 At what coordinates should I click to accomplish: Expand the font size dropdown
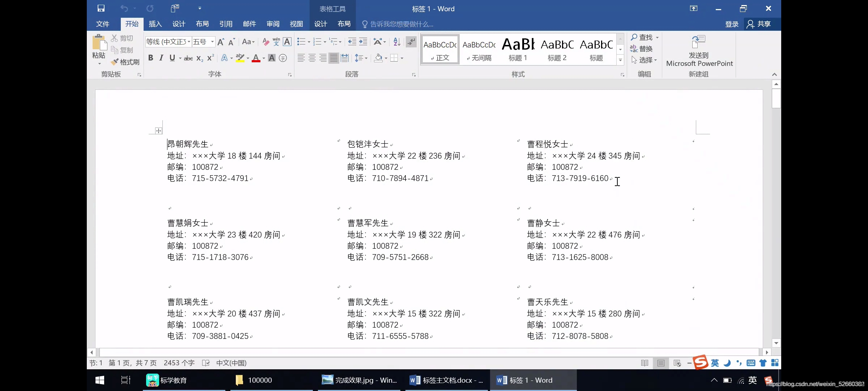point(212,42)
